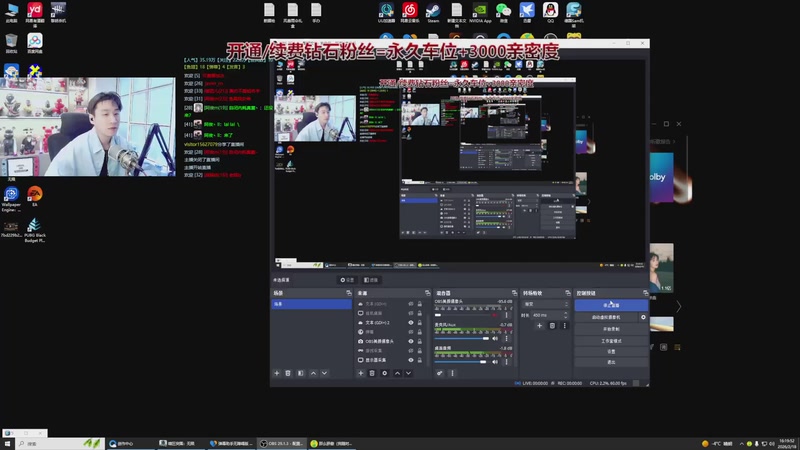
Task: Click the source toolbar 滤镜 filters button
Action: click(x=371, y=280)
